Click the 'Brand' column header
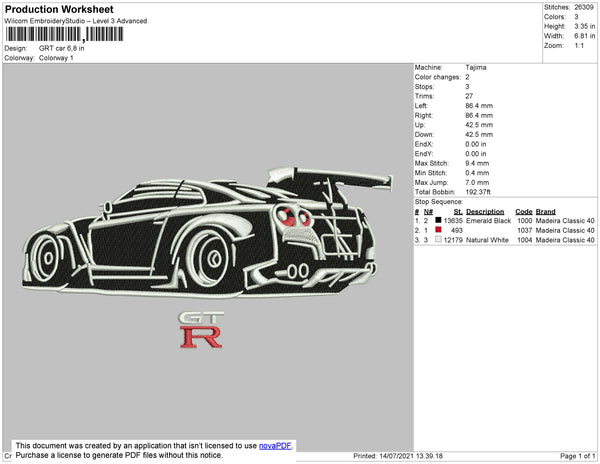This screenshot has height=464, width=600. click(545, 212)
